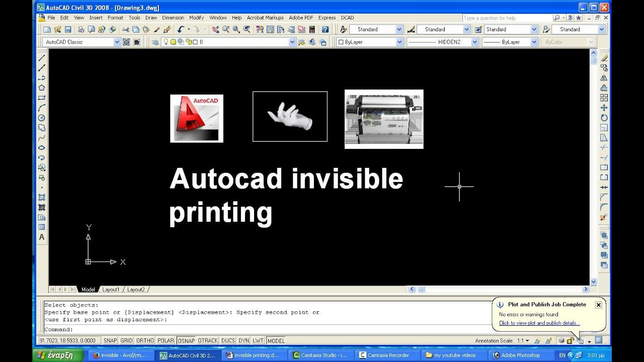Click the Plot printer icon
644x362 pixels.
tap(81, 30)
